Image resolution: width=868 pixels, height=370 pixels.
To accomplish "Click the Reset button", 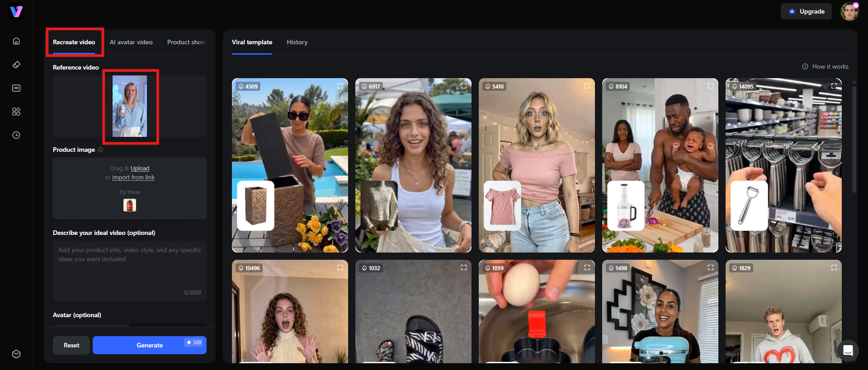I will (71, 345).
